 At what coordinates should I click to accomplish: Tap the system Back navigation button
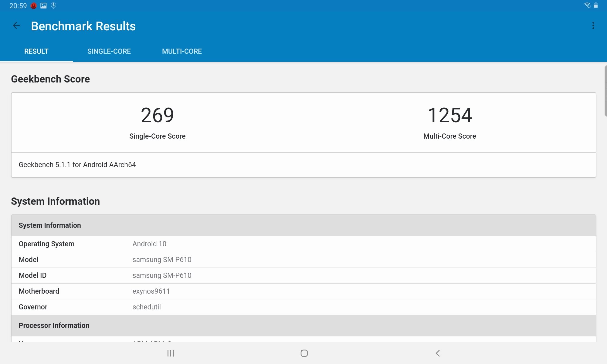(438, 353)
